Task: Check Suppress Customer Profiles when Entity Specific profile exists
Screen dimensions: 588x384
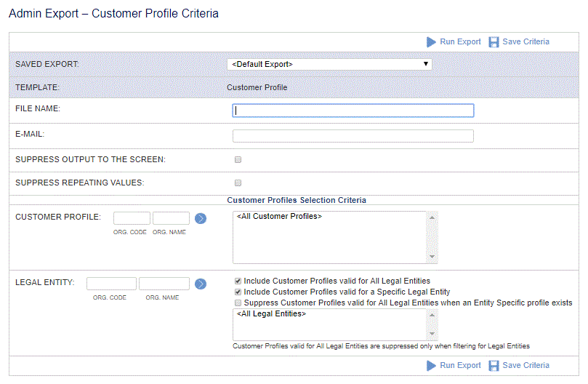Action: pyautogui.click(x=238, y=303)
